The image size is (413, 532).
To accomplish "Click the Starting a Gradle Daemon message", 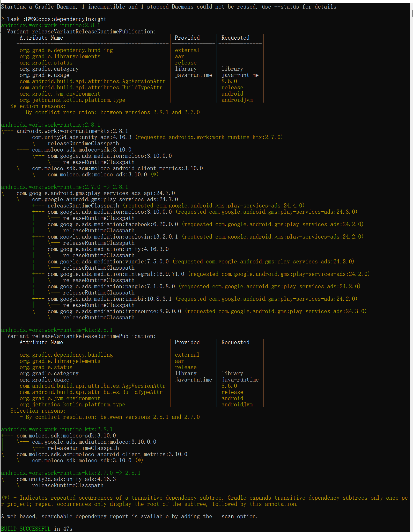I will [168, 7].
